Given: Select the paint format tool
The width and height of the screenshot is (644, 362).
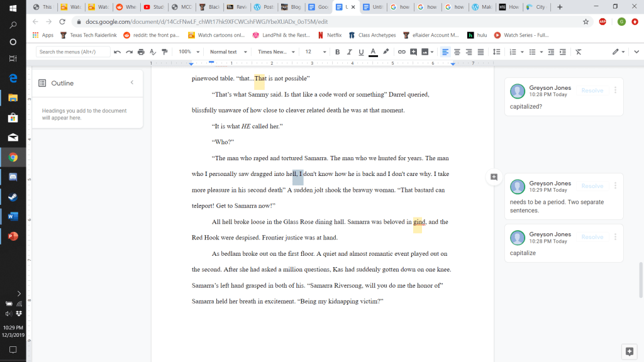Looking at the screenshot, I should tap(165, 52).
